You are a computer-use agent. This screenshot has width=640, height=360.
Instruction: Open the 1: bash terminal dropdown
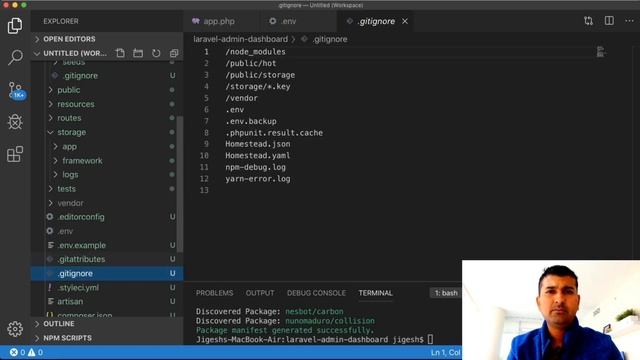click(x=446, y=293)
